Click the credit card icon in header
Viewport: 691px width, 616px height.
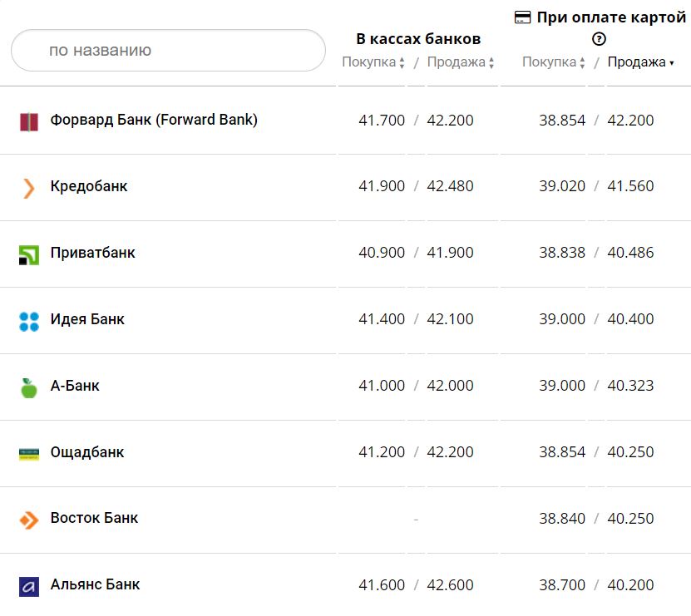[523, 17]
